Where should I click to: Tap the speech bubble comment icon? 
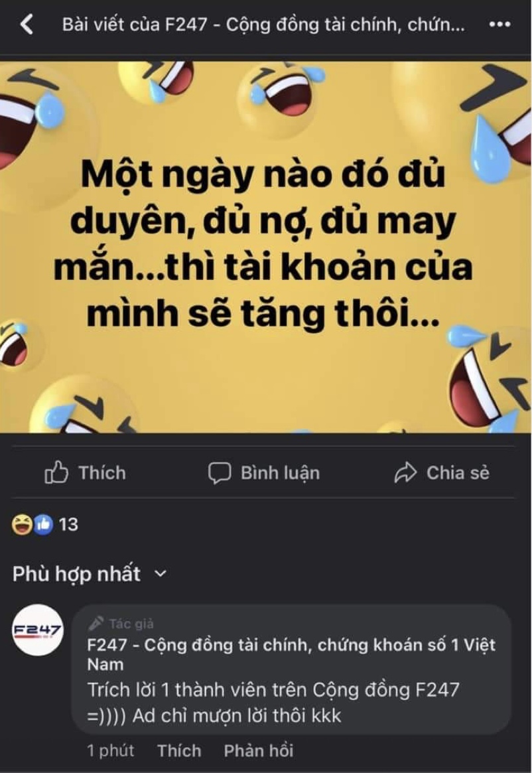219,473
